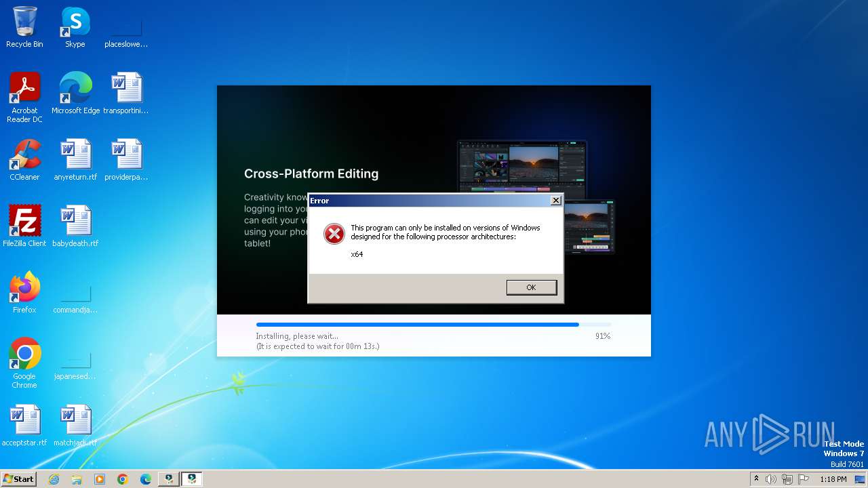This screenshot has width=868, height=488.
Task: Select acceptstar.rtf document icon
Action: (24, 426)
